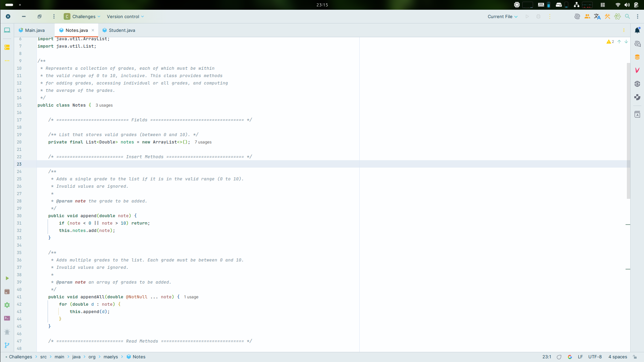The width and height of the screenshot is (644, 362).
Task: Click maelys in the breadcrumb path
Action: pyautogui.click(x=111, y=357)
